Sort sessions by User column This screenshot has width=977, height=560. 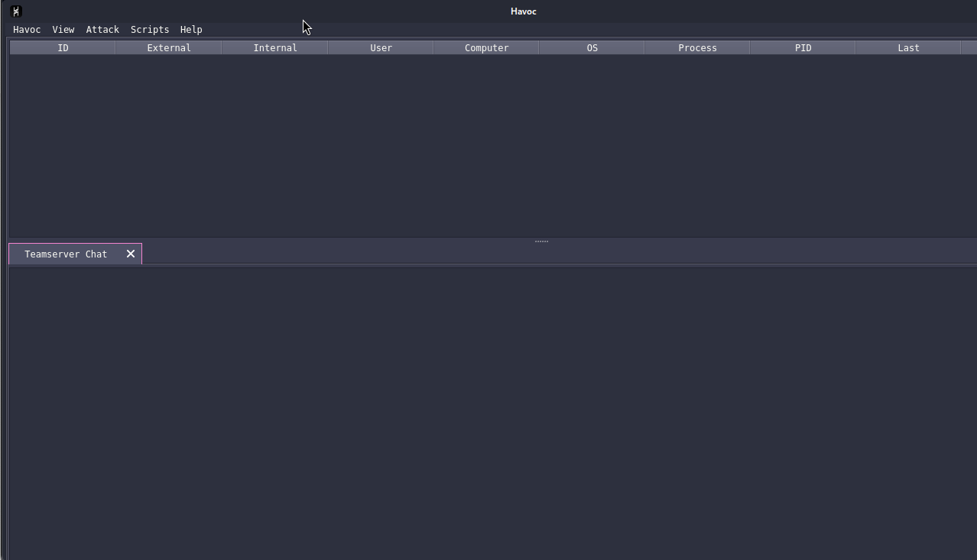point(381,48)
